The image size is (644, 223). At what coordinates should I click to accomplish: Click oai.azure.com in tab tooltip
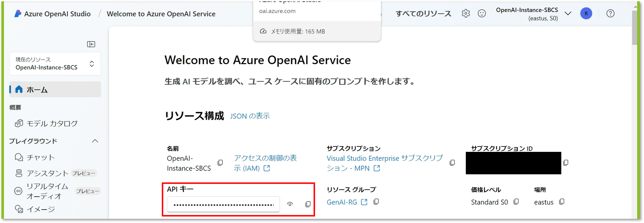tap(277, 11)
